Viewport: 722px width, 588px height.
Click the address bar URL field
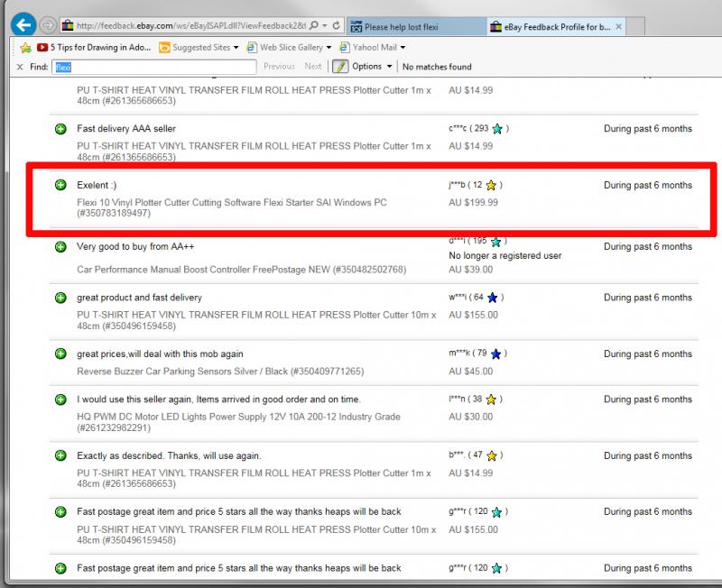(x=190, y=26)
